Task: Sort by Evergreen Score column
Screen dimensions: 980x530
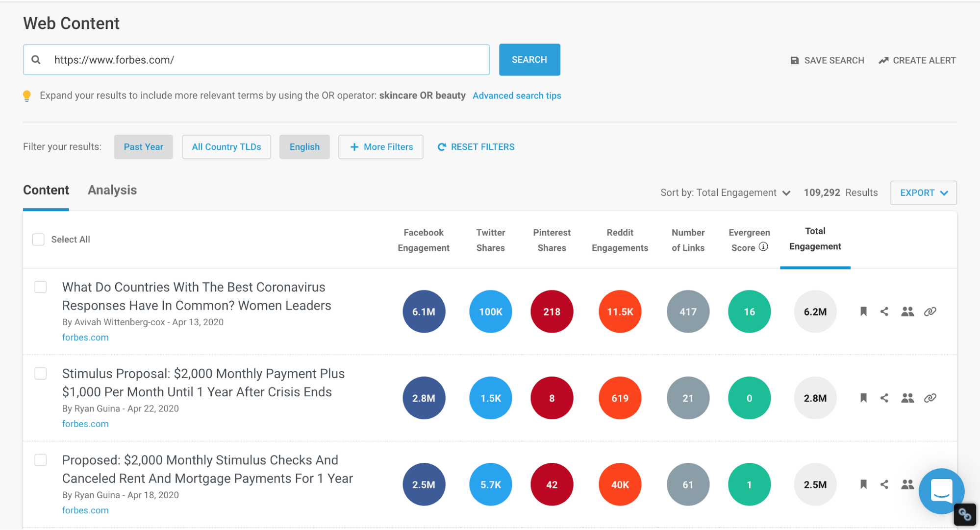Action: 749,240
